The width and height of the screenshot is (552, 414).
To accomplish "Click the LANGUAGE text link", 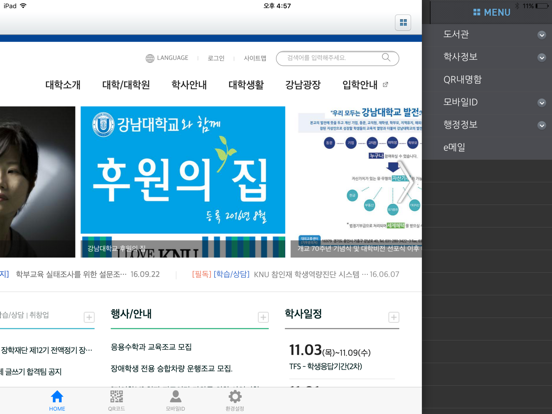I will click(x=172, y=58).
